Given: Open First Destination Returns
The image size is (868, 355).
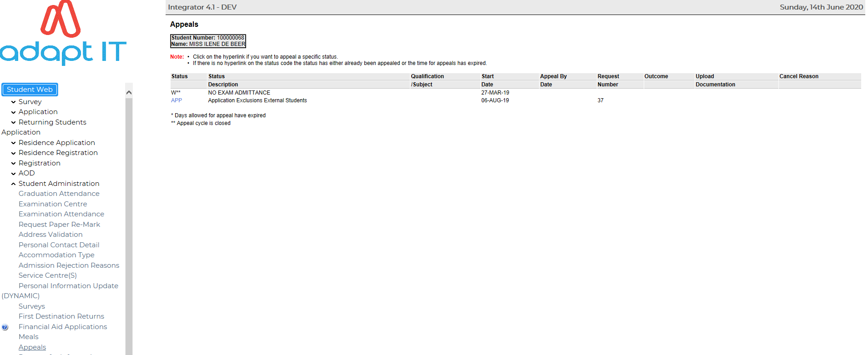Looking at the screenshot, I should (x=61, y=316).
